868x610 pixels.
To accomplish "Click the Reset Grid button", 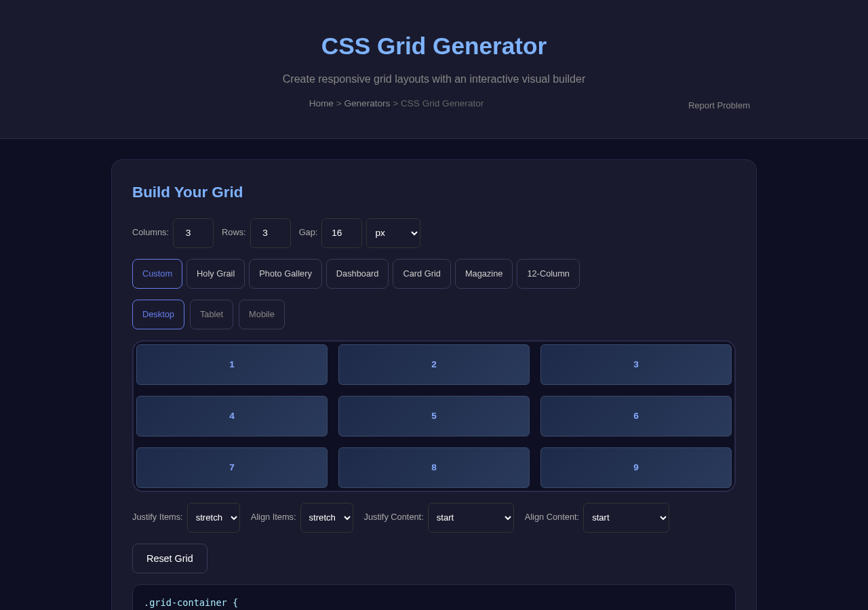I will (170, 558).
